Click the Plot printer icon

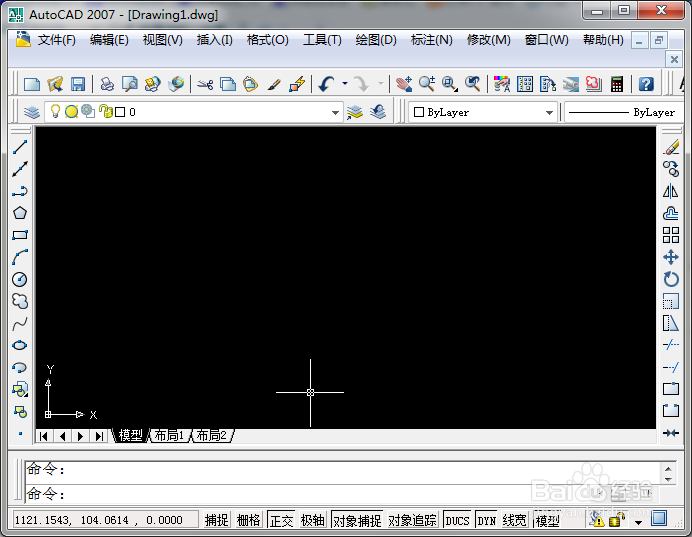tap(107, 84)
